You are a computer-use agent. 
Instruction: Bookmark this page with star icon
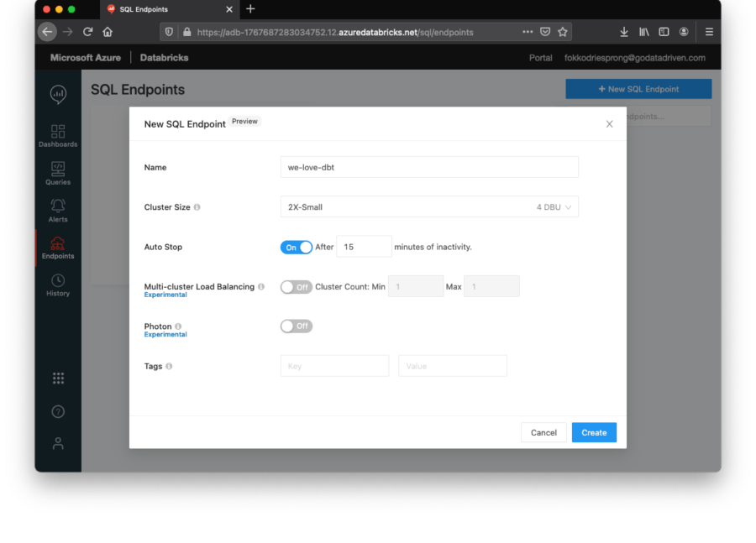(x=563, y=32)
